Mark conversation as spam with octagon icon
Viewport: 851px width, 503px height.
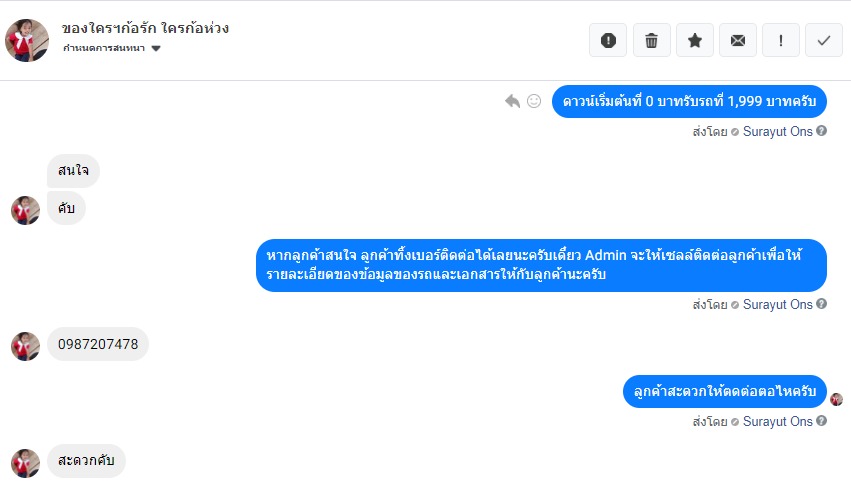pos(608,40)
